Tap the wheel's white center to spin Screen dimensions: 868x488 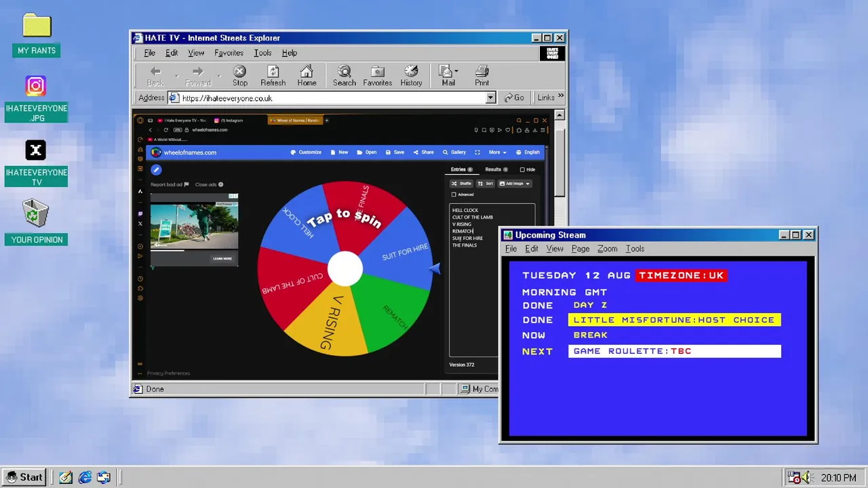pyautogui.click(x=345, y=268)
